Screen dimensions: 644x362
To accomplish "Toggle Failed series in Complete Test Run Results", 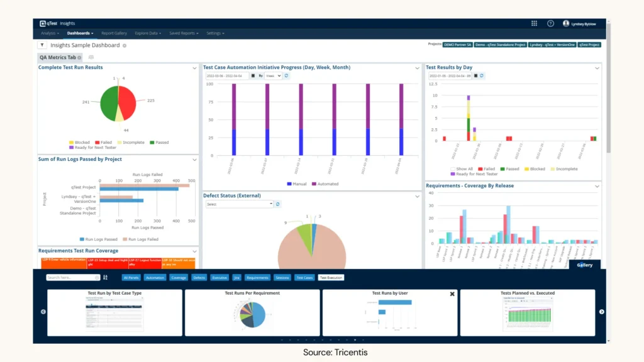I will [x=103, y=143].
